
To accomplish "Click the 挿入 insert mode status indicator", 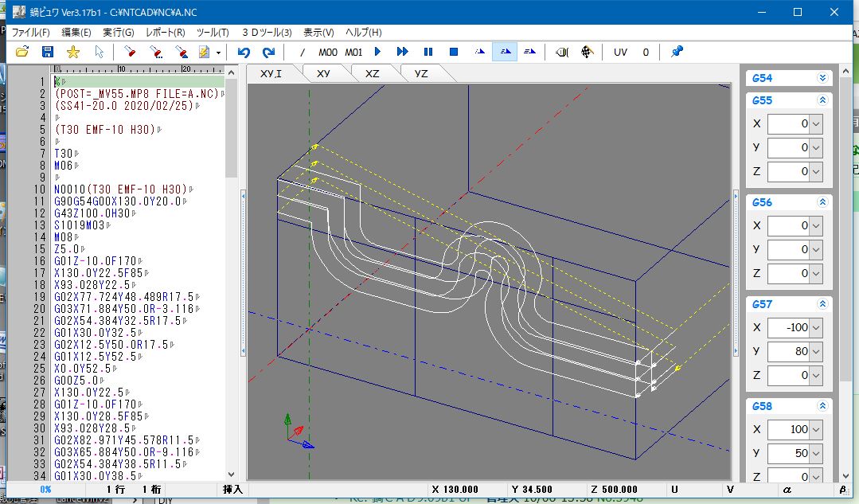I will tap(232, 489).
